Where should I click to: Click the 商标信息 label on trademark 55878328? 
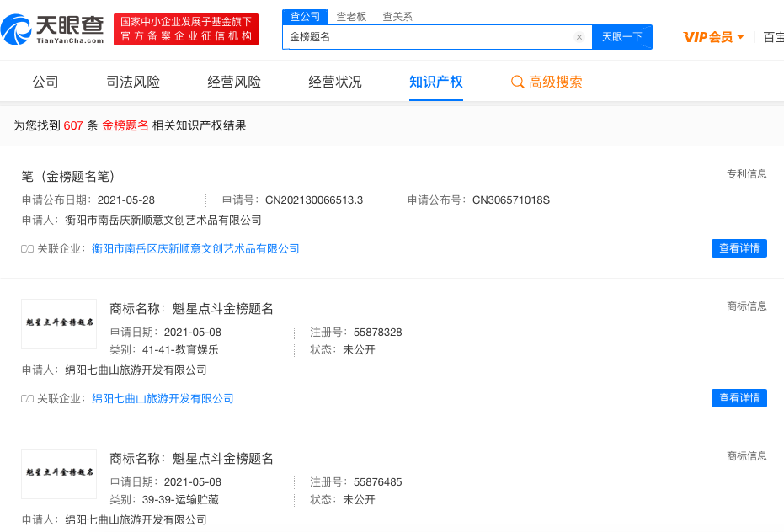coord(746,306)
